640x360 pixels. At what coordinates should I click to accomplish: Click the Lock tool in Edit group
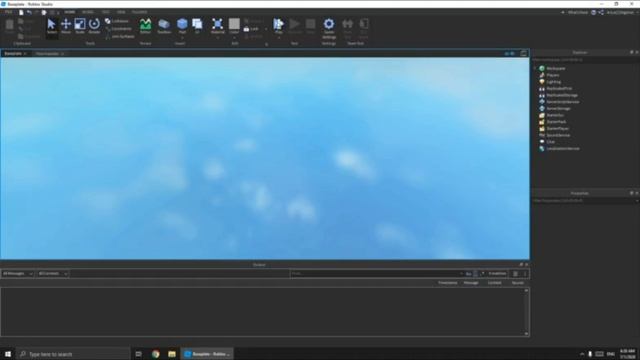click(251, 29)
